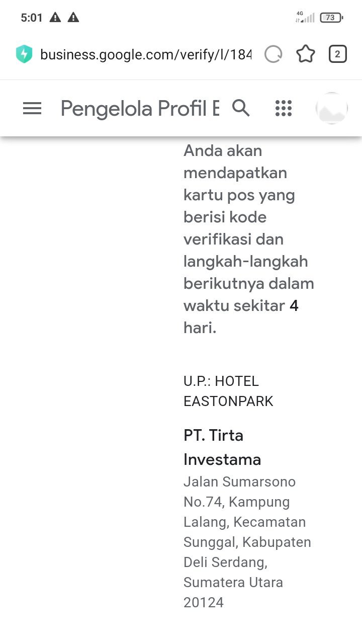Image resolution: width=362 pixels, height=644 pixels.
Task: Tap the green shield security icon
Action: click(x=24, y=54)
